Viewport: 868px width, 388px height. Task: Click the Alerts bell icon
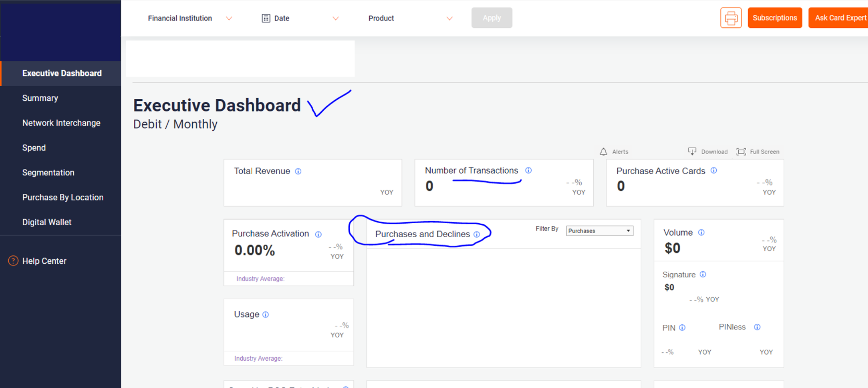pyautogui.click(x=604, y=152)
